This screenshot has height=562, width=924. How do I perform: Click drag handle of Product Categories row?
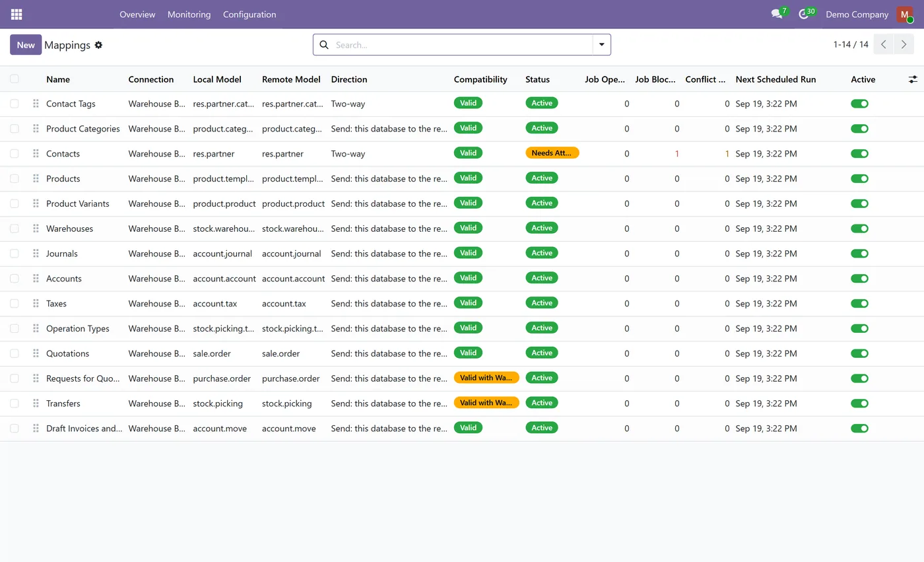tap(36, 129)
